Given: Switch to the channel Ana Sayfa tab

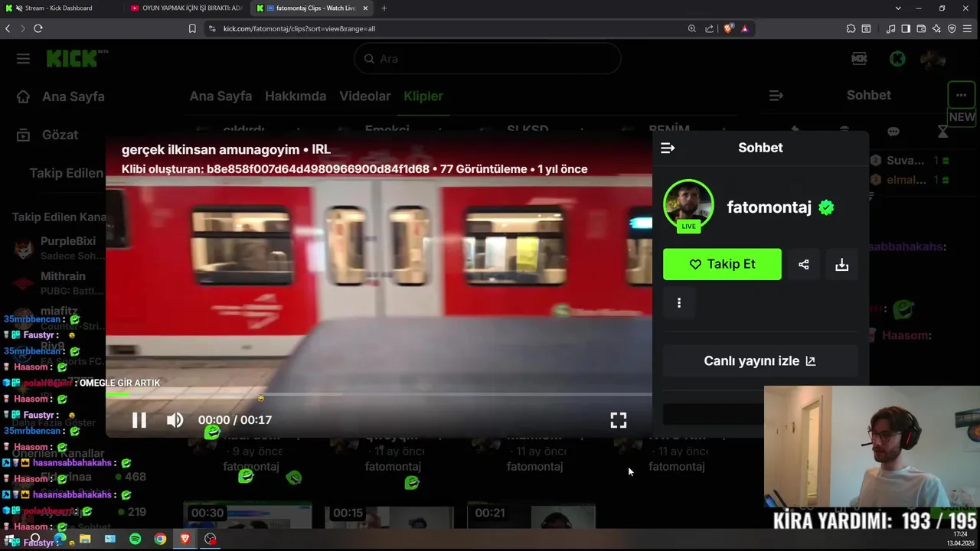Looking at the screenshot, I should pyautogui.click(x=220, y=96).
